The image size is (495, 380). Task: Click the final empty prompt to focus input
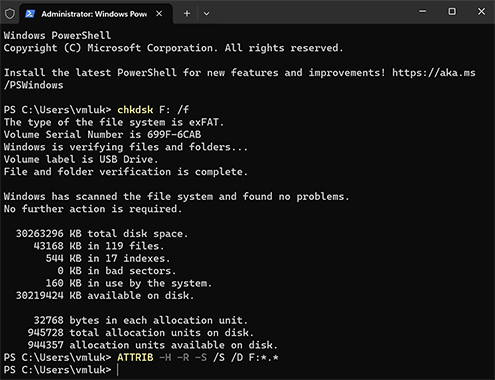click(118, 370)
